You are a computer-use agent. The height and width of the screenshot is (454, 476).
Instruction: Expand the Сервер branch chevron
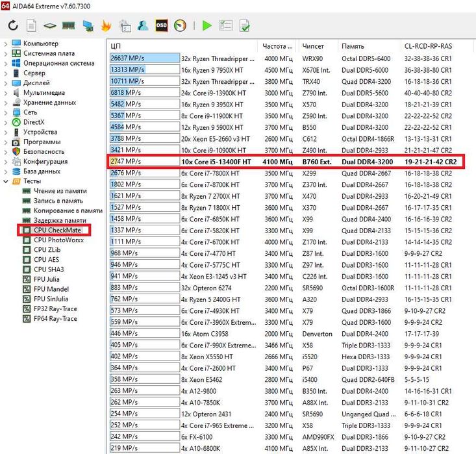5,73
